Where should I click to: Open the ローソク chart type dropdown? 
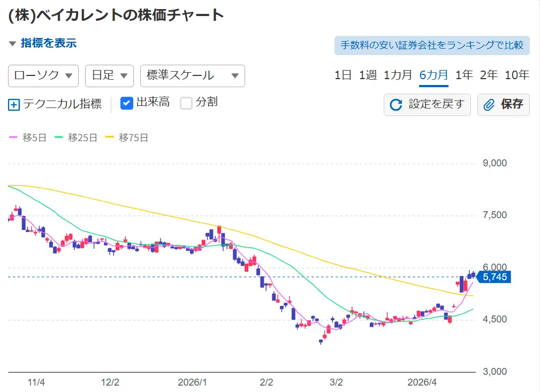pos(43,75)
